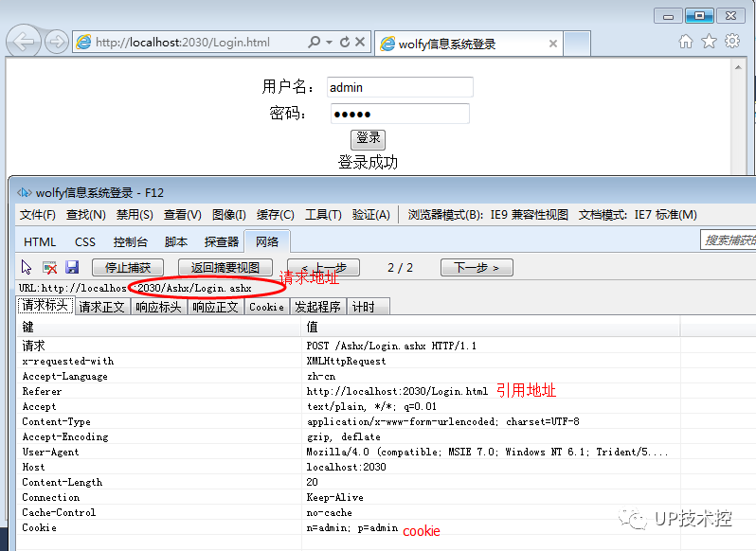Screen dimensions: 756x551
Task: Click the browser Forward arrow button
Action: tap(57, 42)
